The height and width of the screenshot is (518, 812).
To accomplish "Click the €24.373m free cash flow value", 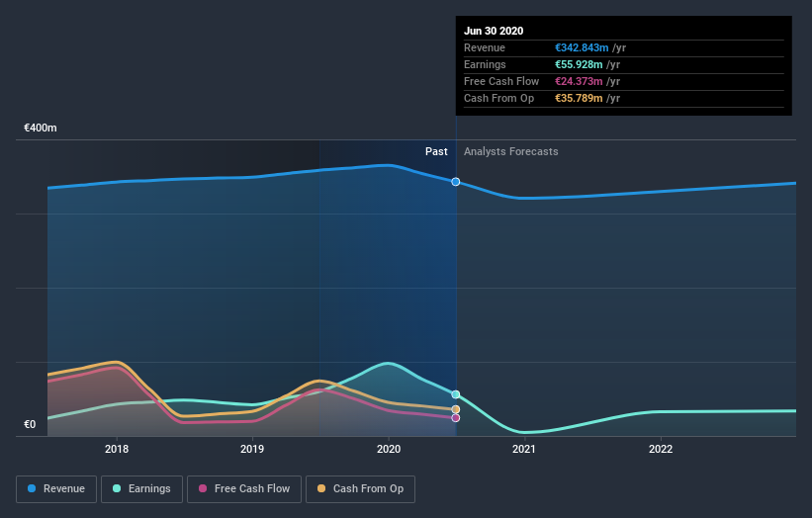I will click(579, 81).
